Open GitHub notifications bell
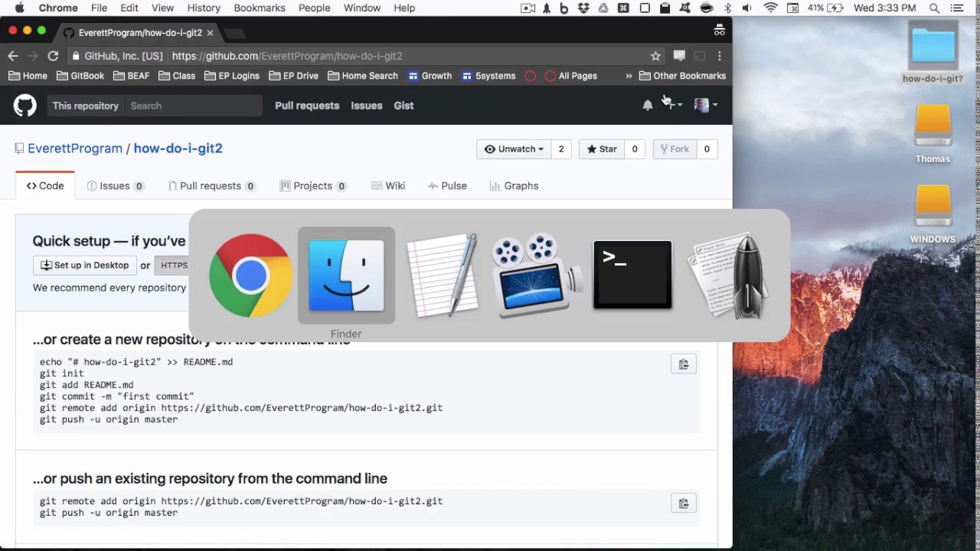 [648, 106]
